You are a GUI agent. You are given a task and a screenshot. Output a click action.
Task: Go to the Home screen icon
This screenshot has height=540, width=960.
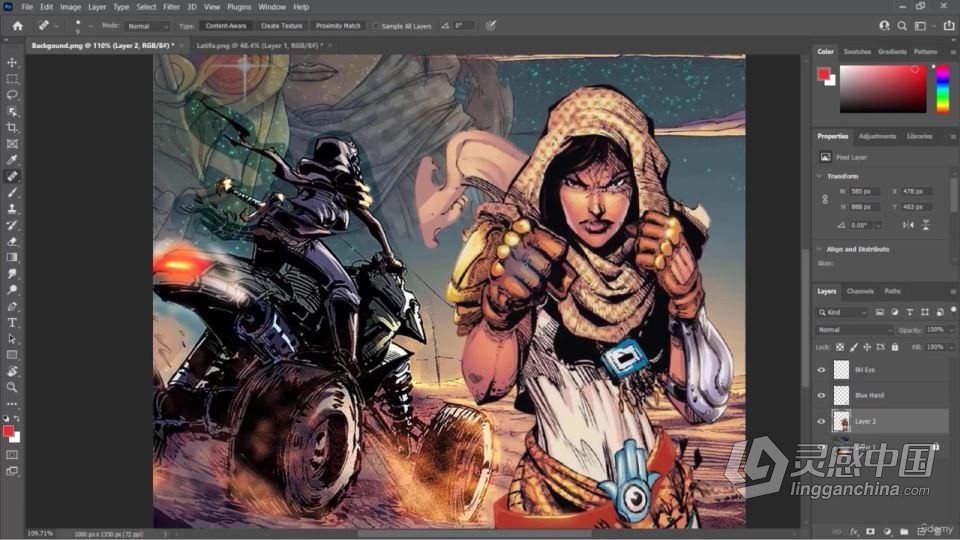17,26
